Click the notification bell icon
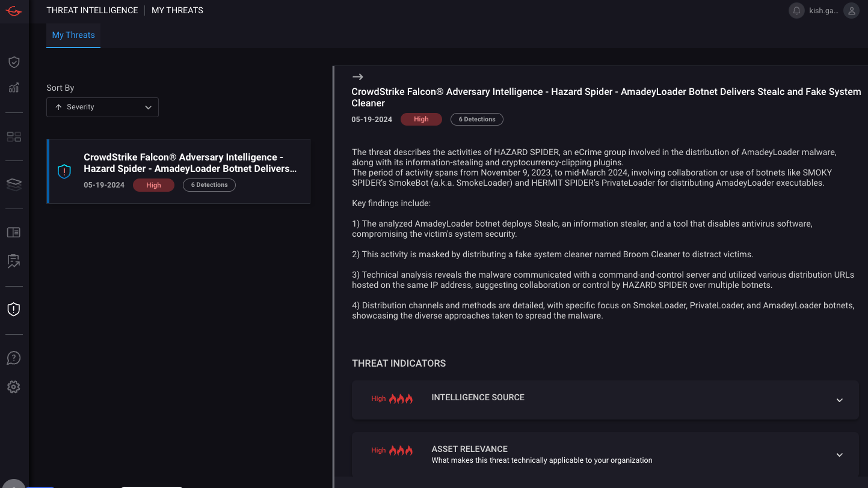The height and width of the screenshot is (488, 868). click(796, 11)
